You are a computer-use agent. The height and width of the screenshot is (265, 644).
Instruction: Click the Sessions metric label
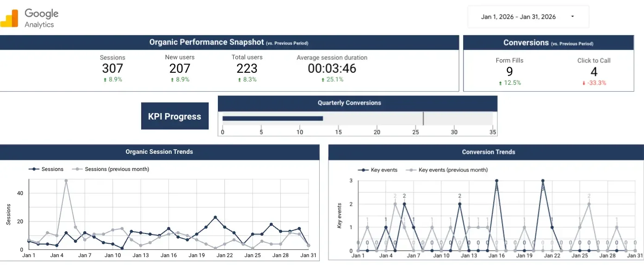(x=112, y=57)
